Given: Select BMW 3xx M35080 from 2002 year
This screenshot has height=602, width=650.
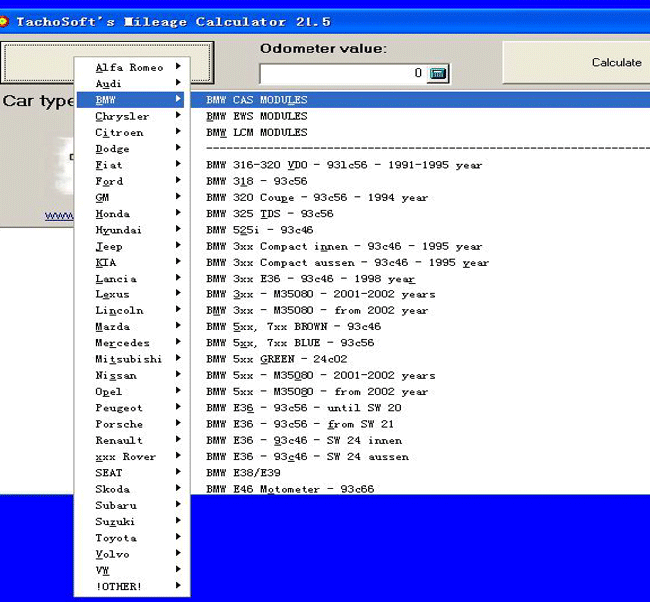Looking at the screenshot, I should (420, 310).
